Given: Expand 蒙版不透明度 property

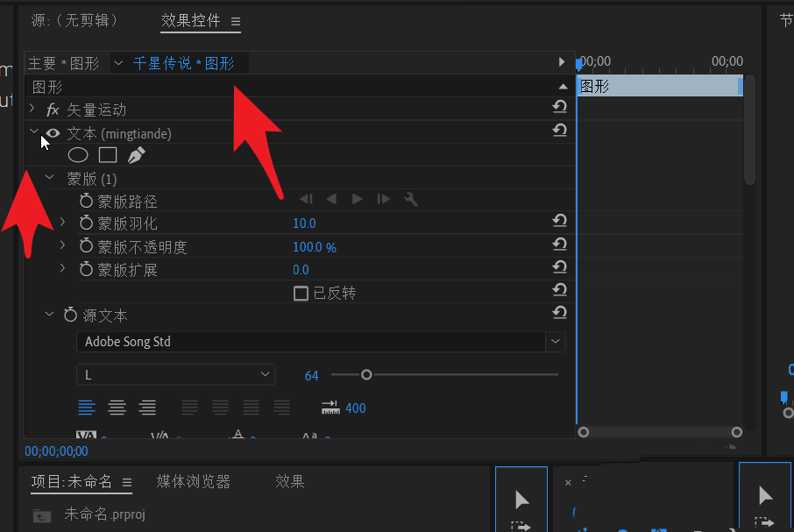Looking at the screenshot, I should (62, 245).
